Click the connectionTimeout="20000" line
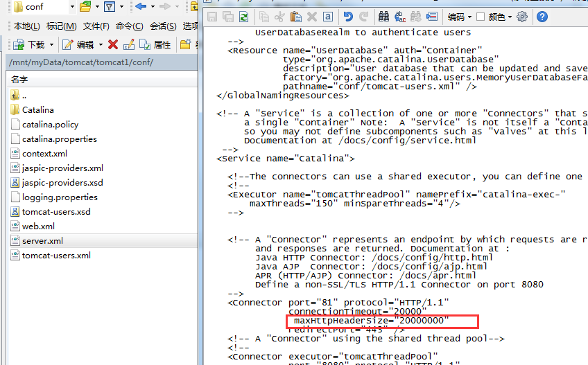 click(357, 312)
